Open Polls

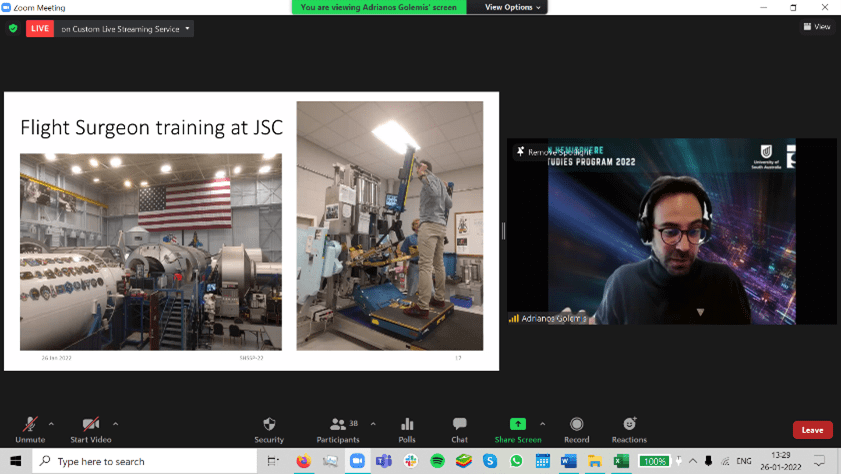pyautogui.click(x=407, y=428)
